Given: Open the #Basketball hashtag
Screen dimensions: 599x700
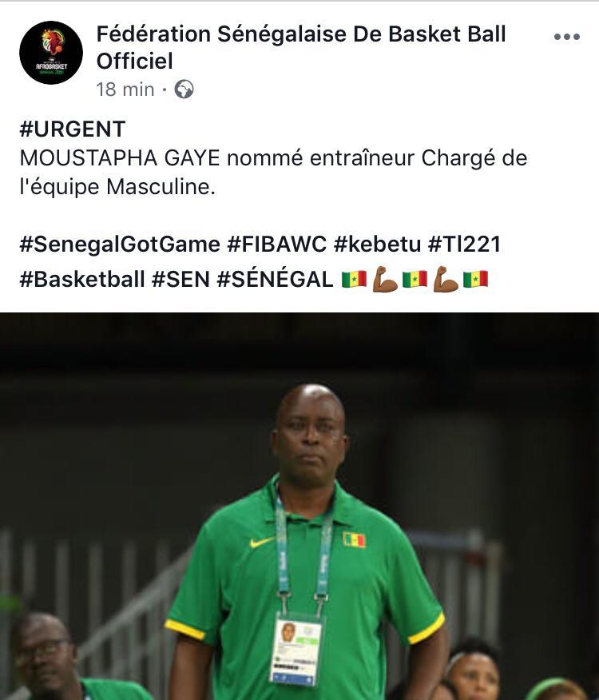Looking at the screenshot, I should 82,279.
